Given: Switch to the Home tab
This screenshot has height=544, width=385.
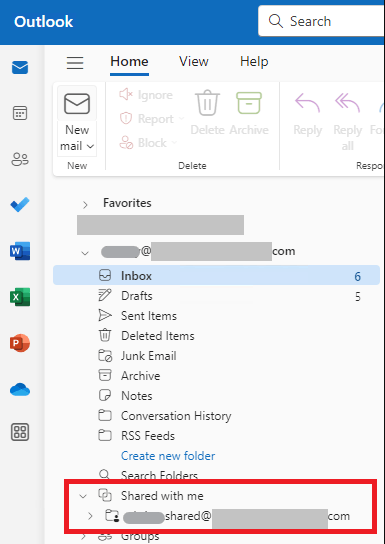Looking at the screenshot, I should (x=129, y=62).
